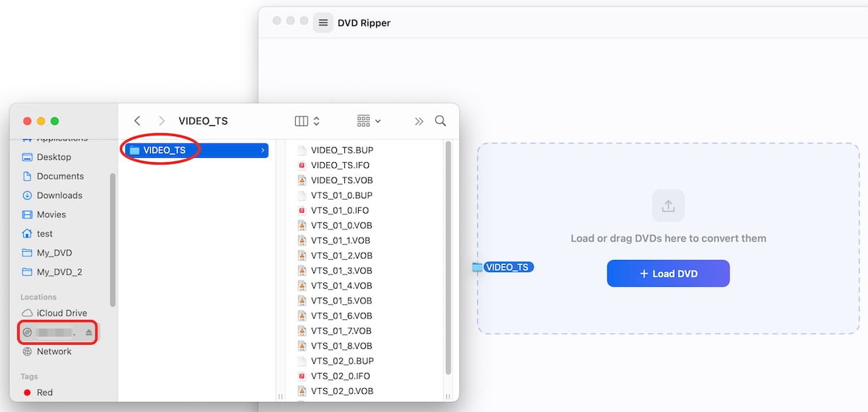Screen dimensions: 868x412
Task: Select file VIDEO_TS.VOB
Action: coord(342,180)
